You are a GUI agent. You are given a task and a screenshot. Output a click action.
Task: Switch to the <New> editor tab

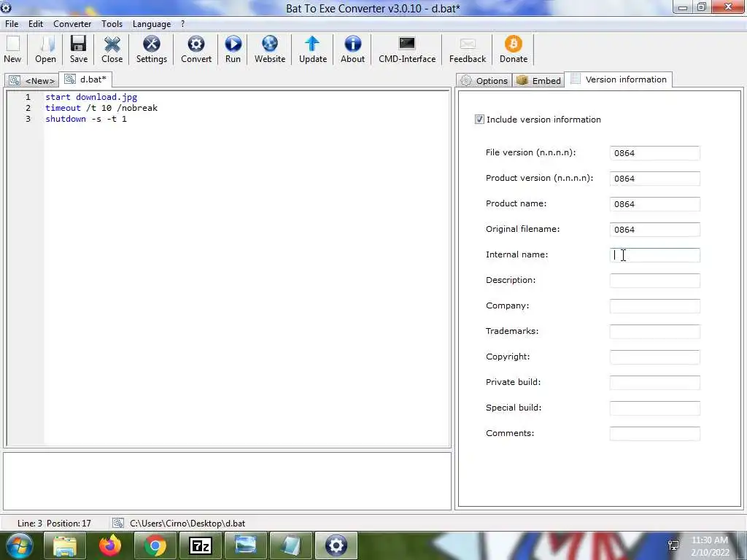(x=32, y=80)
